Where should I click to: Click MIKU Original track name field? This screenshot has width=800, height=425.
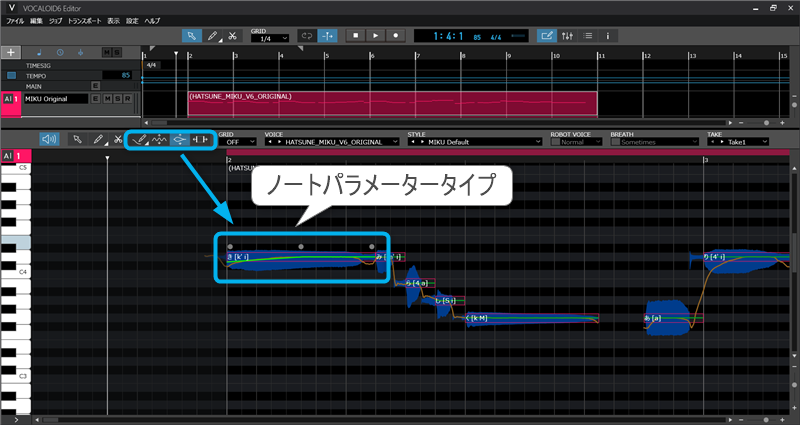coord(56,98)
